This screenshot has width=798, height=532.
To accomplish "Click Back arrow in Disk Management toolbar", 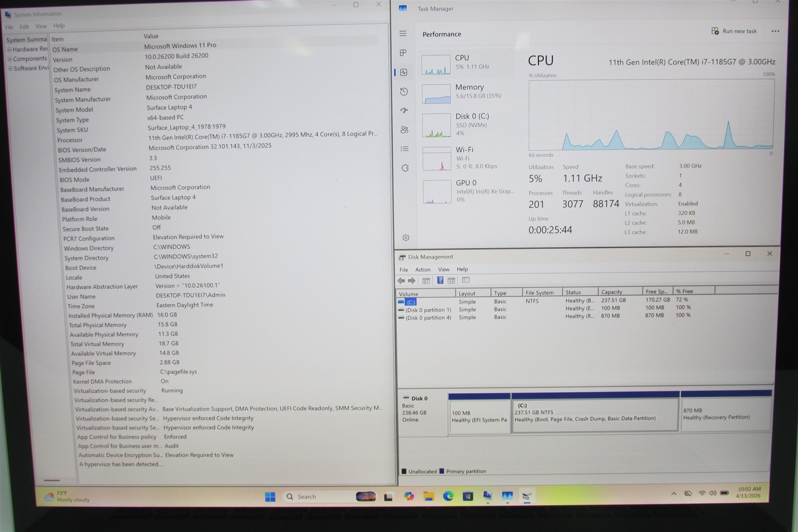I will tap(401, 281).
